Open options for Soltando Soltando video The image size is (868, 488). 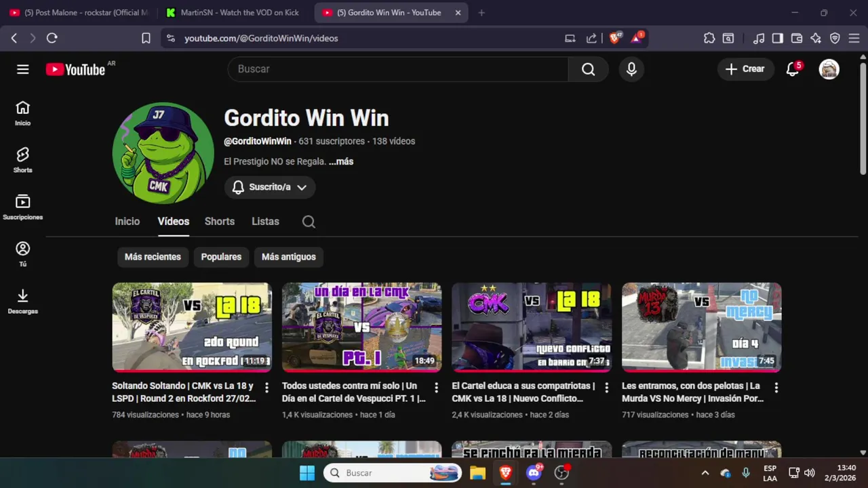267,388
